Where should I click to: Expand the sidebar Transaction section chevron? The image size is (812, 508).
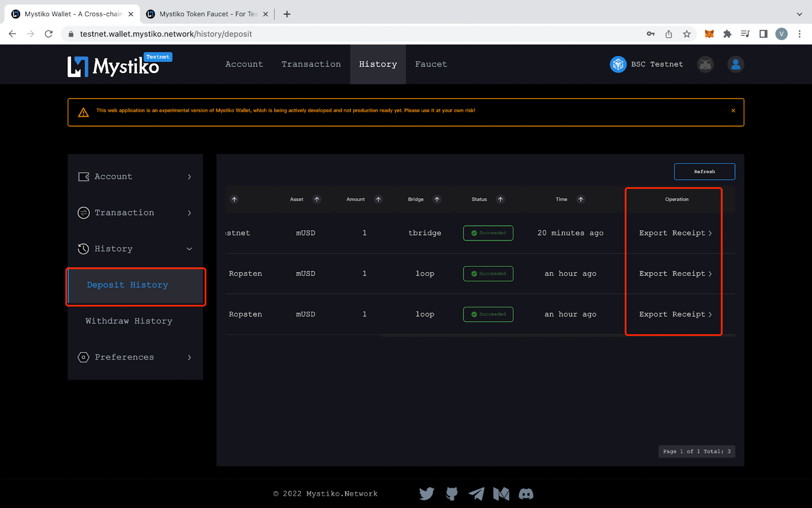tap(189, 213)
